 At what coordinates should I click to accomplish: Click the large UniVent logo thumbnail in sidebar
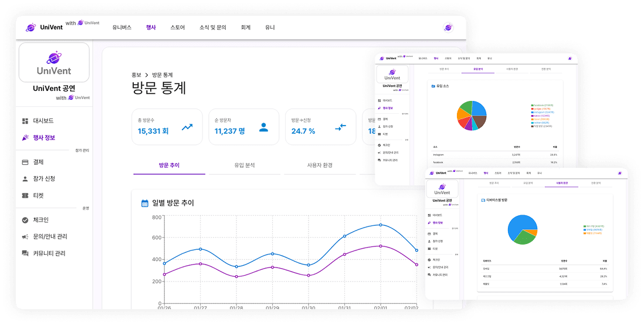click(x=54, y=62)
